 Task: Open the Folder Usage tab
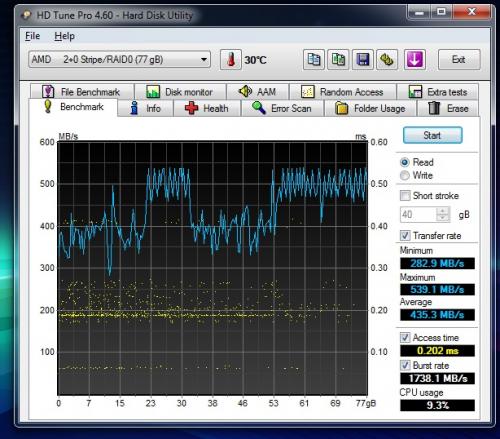pyautogui.click(x=370, y=108)
